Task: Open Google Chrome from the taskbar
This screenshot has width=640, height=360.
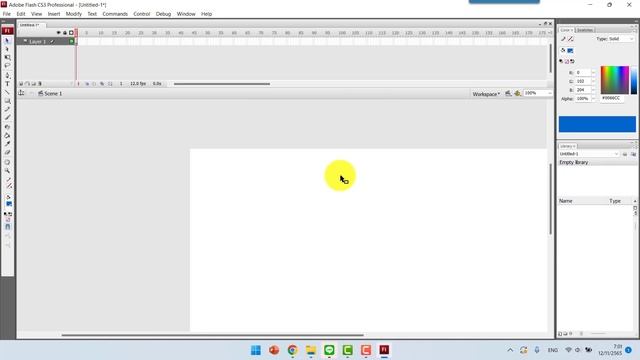Action: pyautogui.click(x=292, y=350)
